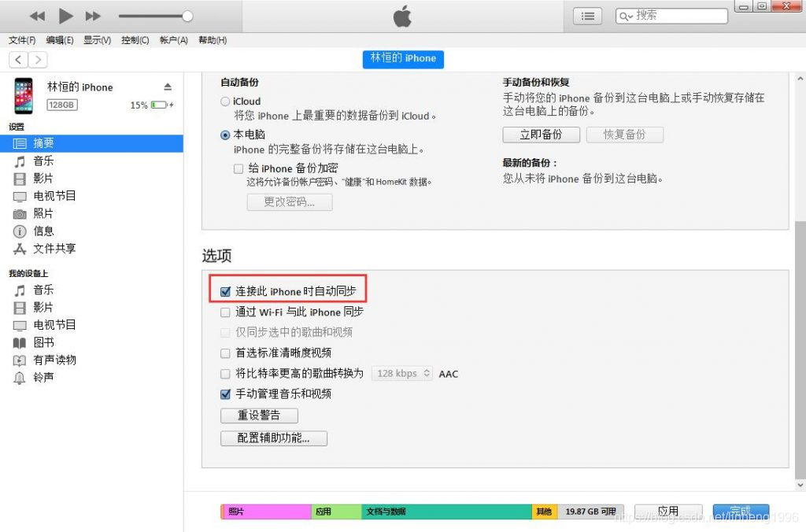Click the scrollbar up arrow
This screenshot has height=532, width=806.
tap(800, 79)
